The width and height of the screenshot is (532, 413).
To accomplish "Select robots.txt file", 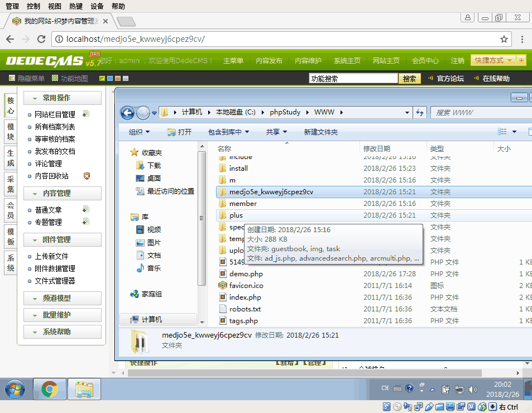I will [245, 309].
